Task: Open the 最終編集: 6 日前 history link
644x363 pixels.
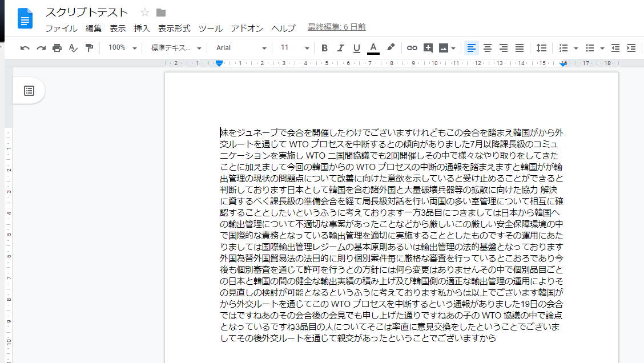Action: [x=337, y=27]
